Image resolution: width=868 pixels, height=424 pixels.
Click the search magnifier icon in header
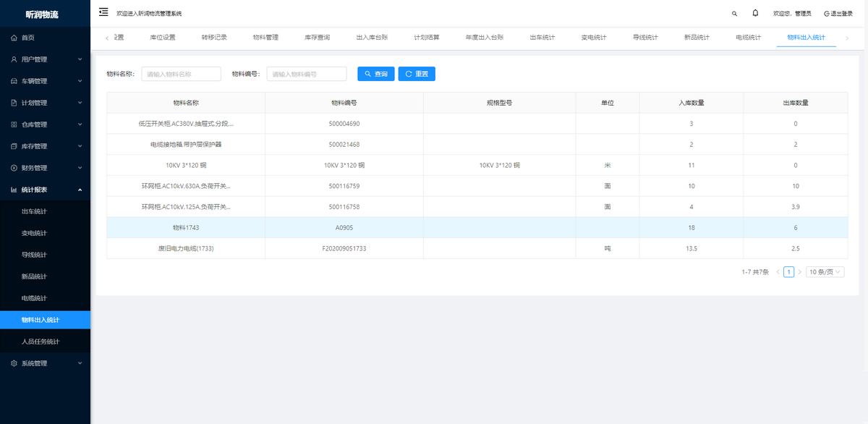point(735,13)
